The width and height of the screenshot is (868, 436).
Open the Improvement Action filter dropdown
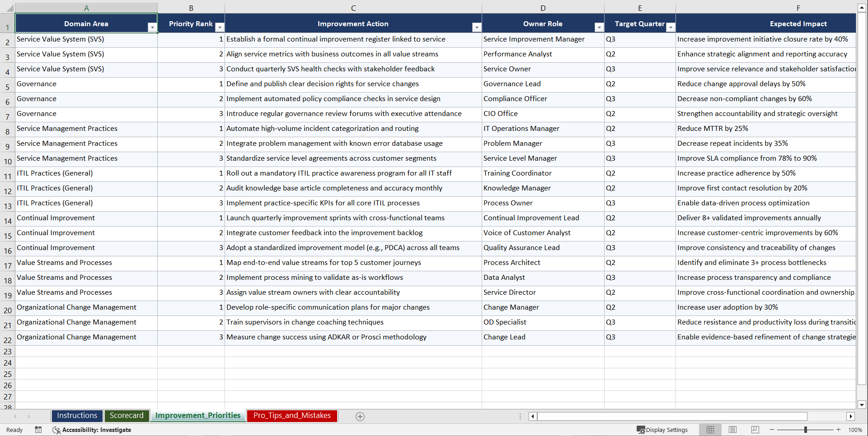(477, 28)
